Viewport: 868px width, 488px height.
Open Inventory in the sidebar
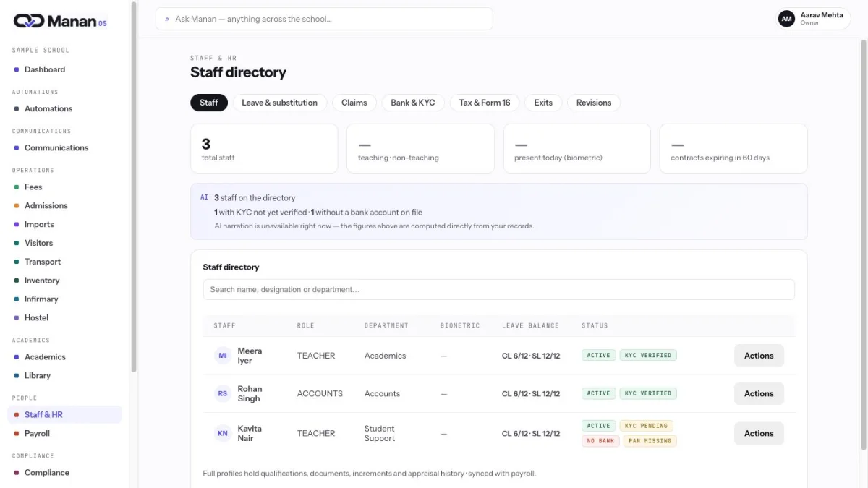(x=64, y=281)
